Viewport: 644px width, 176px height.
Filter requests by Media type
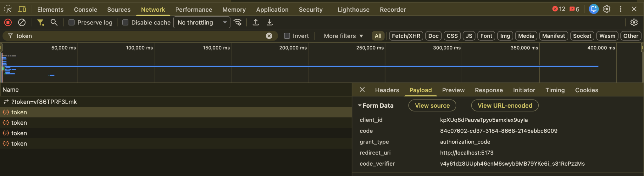click(x=526, y=36)
